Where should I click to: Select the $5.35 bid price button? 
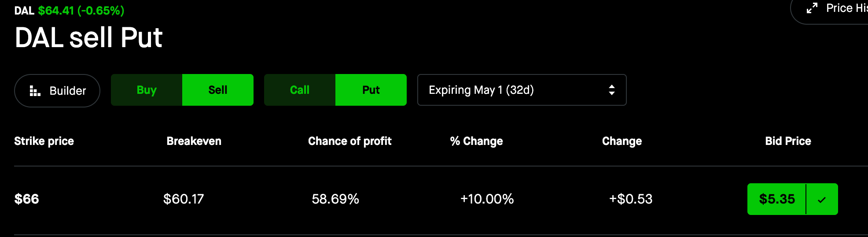777,199
